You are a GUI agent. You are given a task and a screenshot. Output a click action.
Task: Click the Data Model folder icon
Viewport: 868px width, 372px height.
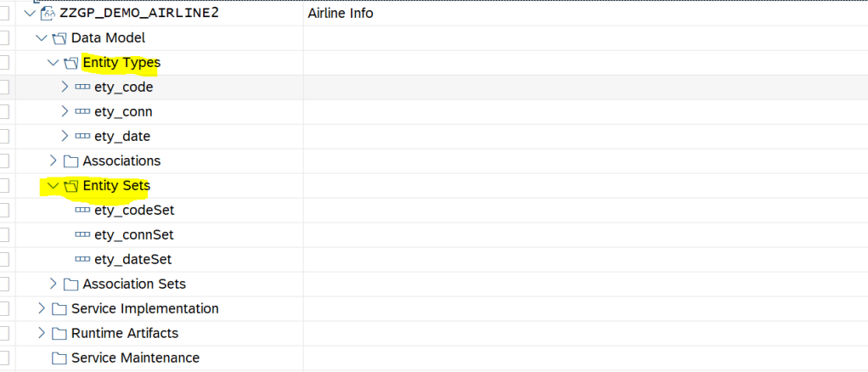point(59,38)
